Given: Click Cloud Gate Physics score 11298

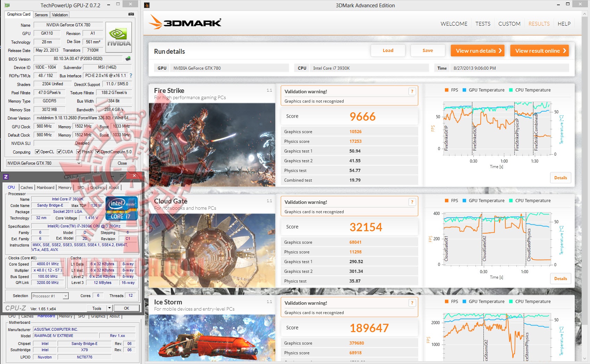Looking at the screenshot, I should pos(355,252).
